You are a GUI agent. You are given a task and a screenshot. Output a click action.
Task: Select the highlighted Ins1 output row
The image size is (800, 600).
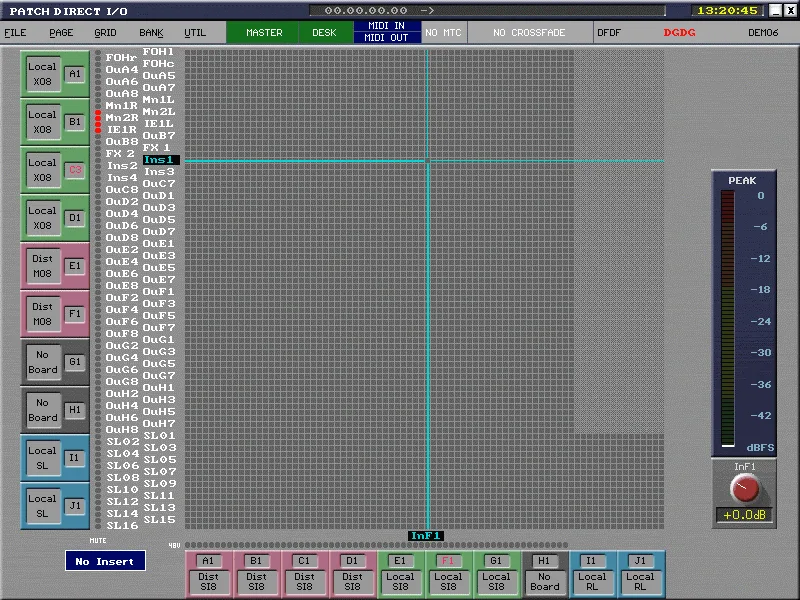click(x=161, y=160)
